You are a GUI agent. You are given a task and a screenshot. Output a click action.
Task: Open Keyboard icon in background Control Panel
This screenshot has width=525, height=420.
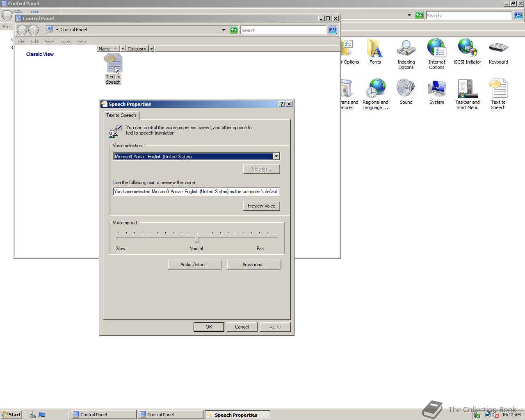coord(498,52)
